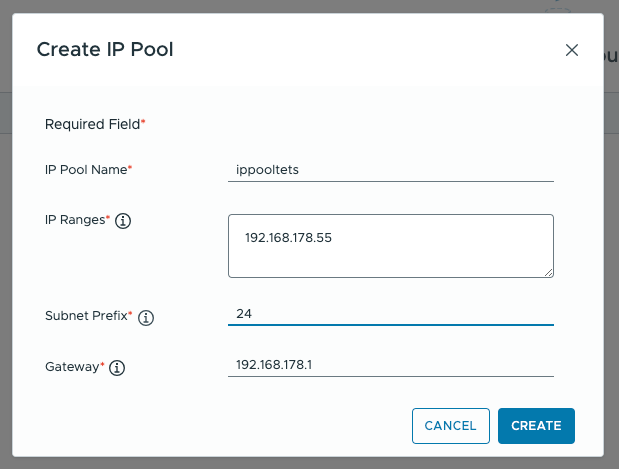Viewport: 619px width, 469px height.
Task: Cancel the IP pool creation
Action: pos(451,426)
